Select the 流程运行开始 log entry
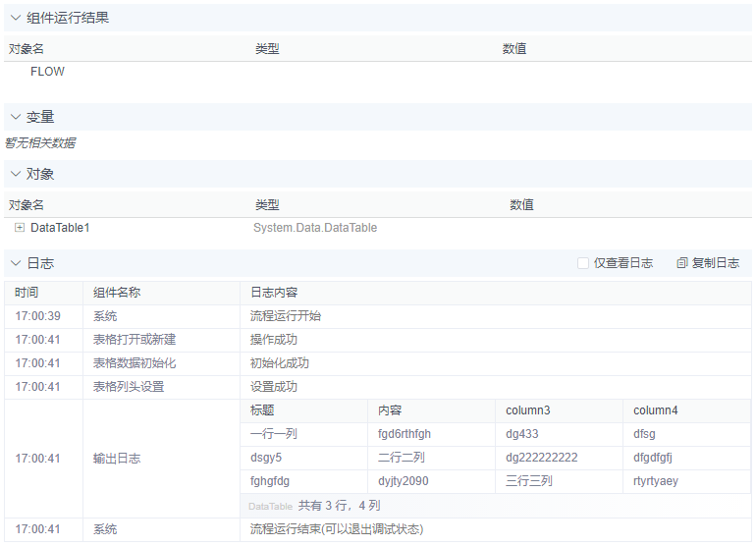This screenshot has width=756, height=546. 286,316
